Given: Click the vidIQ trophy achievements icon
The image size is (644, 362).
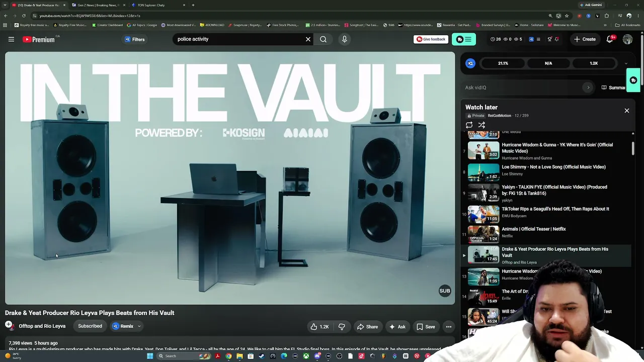Looking at the screenshot, I should coord(549,39).
